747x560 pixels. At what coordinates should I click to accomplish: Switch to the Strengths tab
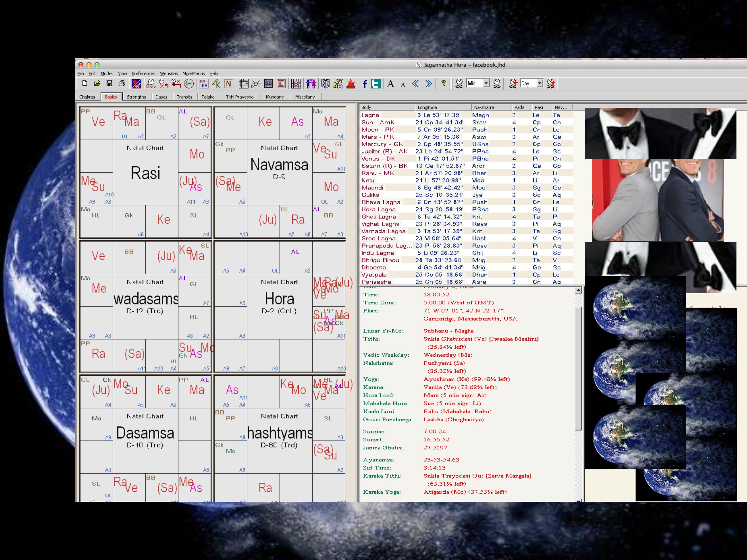tap(136, 97)
